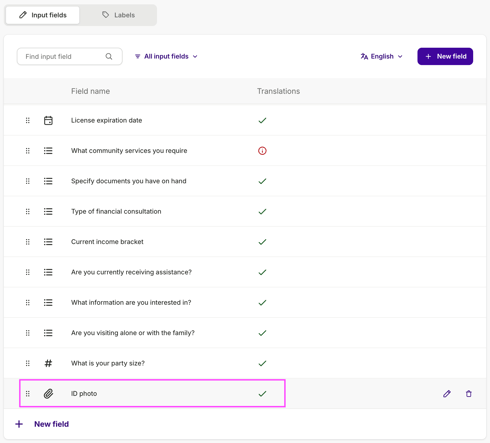Grab the drag handle of Current income bracket
The width and height of the screenshot is (490, 443).
point(28,242)
